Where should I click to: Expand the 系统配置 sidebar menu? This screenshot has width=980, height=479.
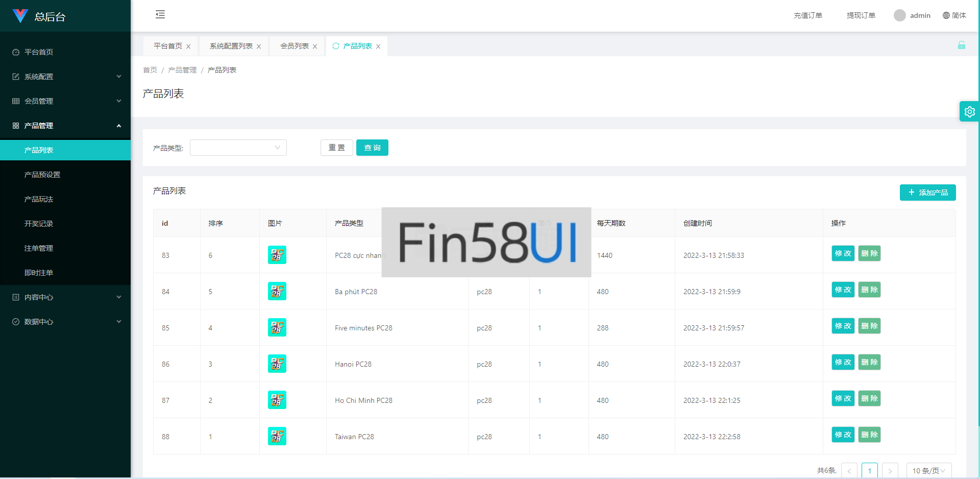click(65, 77)
